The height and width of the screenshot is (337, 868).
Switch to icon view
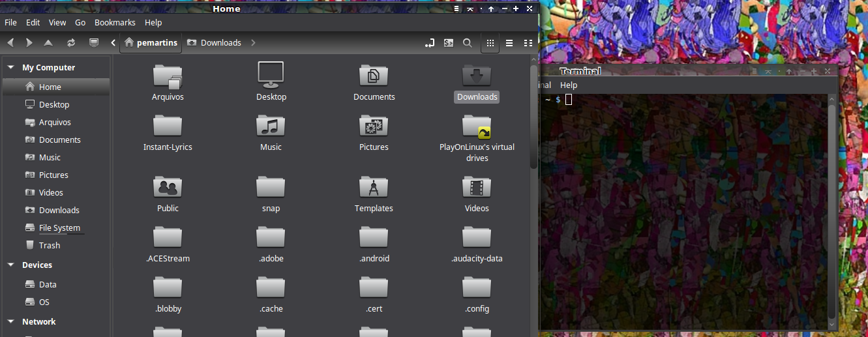pyautogui.click(x=490, y=43)
